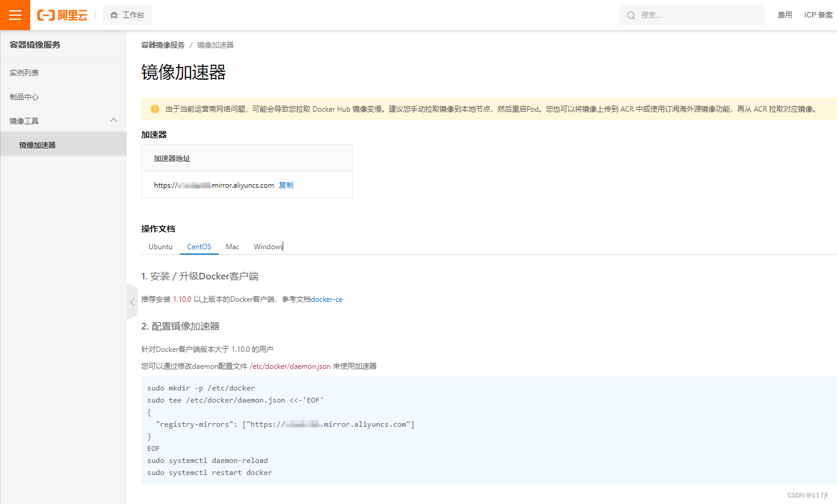Click the 'sudo tee /etc/docker/daemon.json' line
Viewport: 837px width, 504px height.
click(x=236, y=400)
